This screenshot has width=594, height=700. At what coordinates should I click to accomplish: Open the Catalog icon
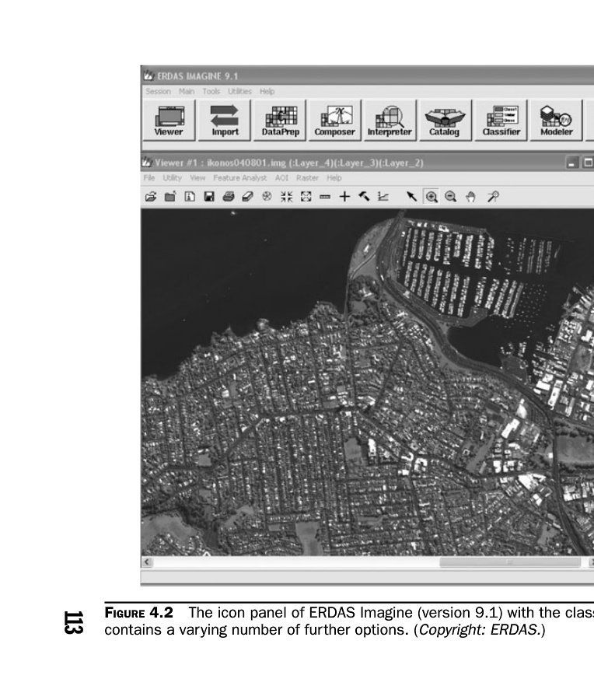coord(445,120)
